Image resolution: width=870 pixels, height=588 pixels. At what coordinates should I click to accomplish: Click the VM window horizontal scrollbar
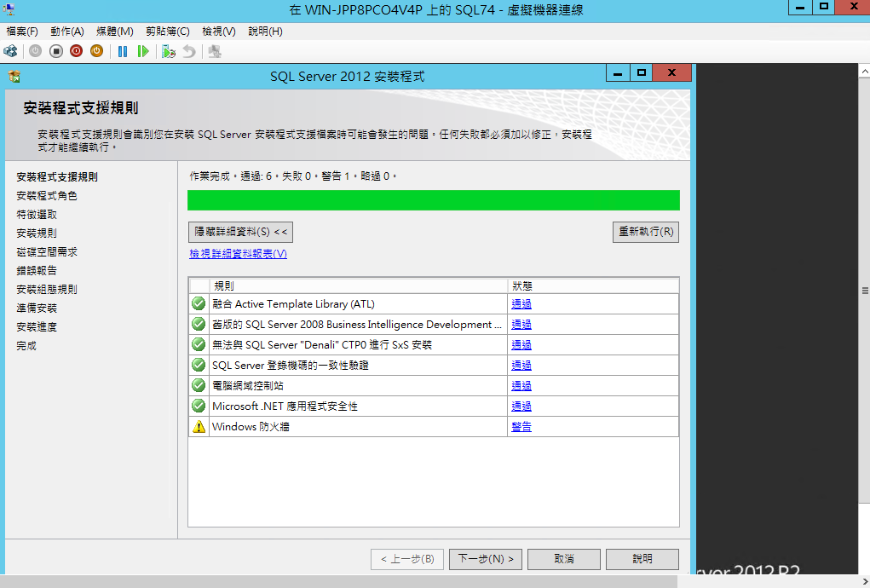(x=338, y=581)
